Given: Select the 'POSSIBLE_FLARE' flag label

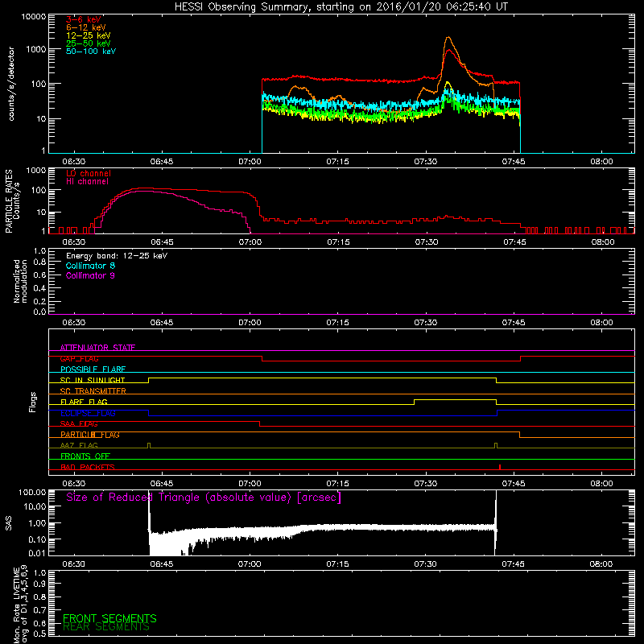Looking at the screenshot, I should coord(93,369).
